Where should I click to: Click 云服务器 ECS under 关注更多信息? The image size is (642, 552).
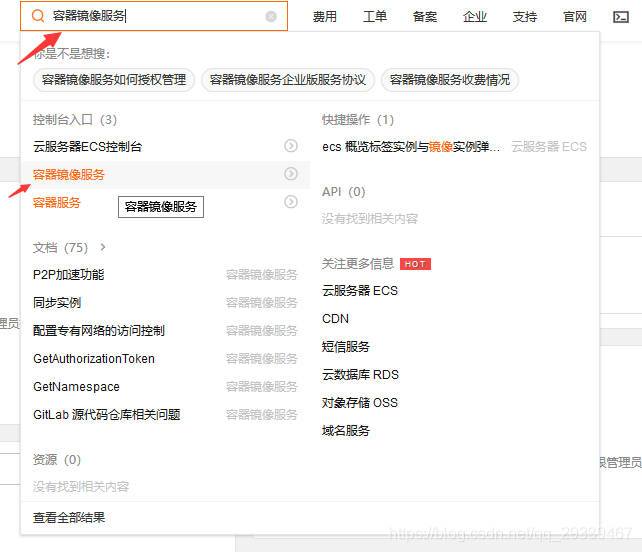point(359,290)
